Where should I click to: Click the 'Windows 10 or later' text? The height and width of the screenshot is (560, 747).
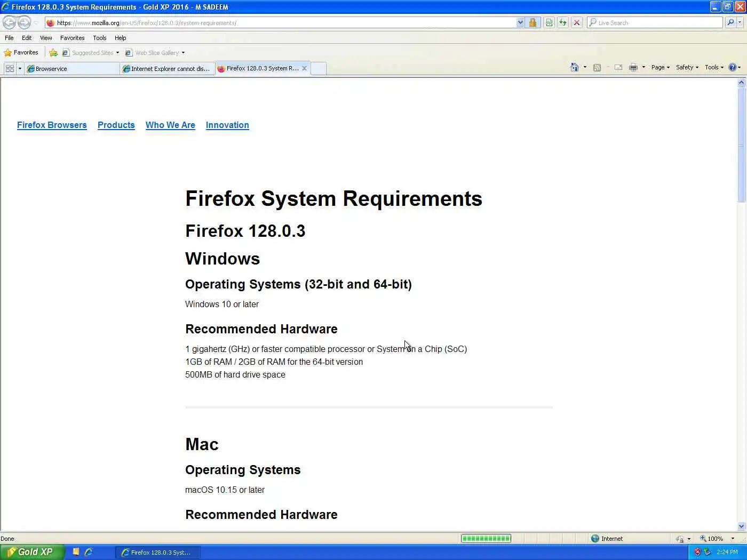point(222,304)
